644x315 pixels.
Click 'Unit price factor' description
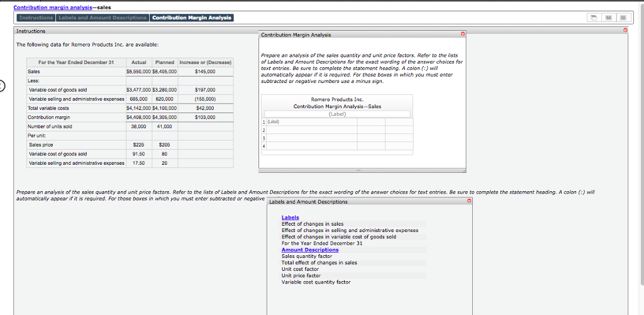301,275
